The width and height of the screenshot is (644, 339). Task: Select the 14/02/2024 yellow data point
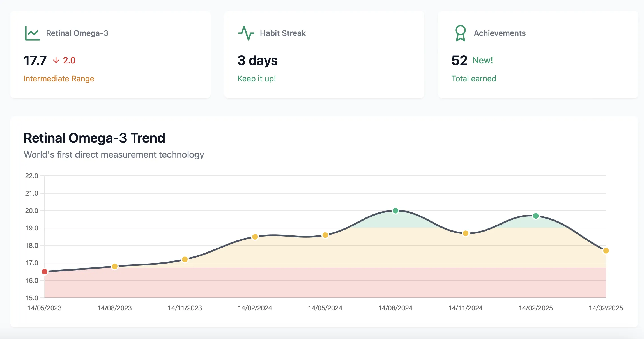[255, 237]
